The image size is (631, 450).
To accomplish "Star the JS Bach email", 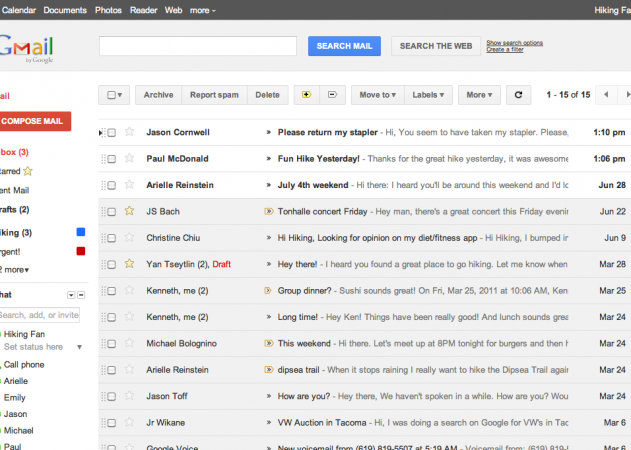I will [129, 211].
